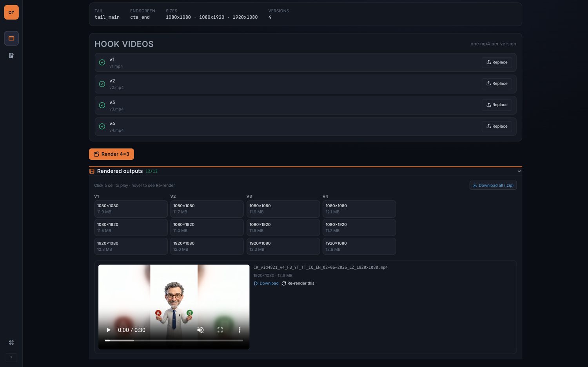Viewport: 588px width, 367px height.
Task: Click the v2 green check status icon
Action: 102,84
